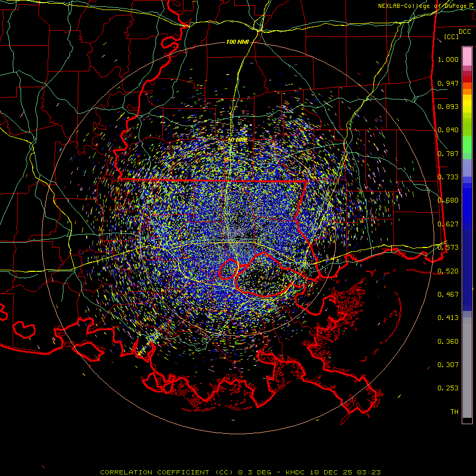Image resolution: width=476 pixels, height=476 pixels.
Task: Click the TH label at the scale bottom
Action: 454,412
